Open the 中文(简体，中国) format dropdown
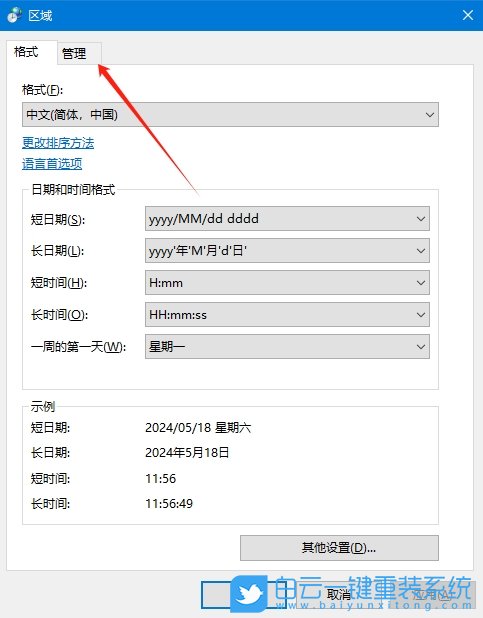Image resolution: width=483 pixels, height=618 pixels. click(230, 115)
